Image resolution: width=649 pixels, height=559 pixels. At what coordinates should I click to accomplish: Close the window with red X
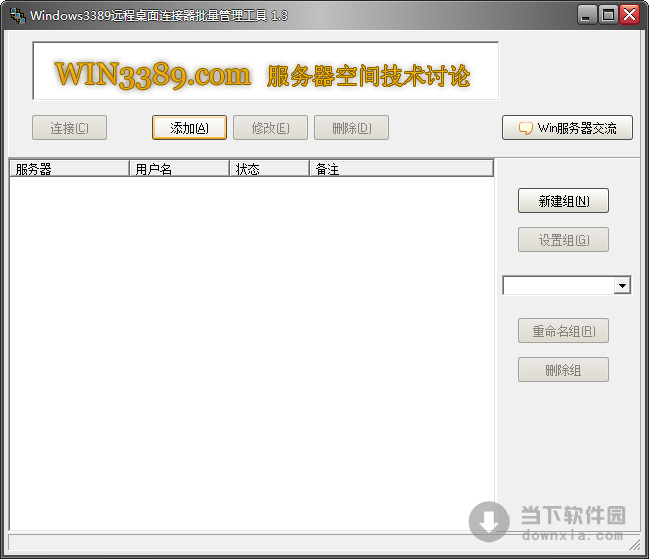click(630, 15)
